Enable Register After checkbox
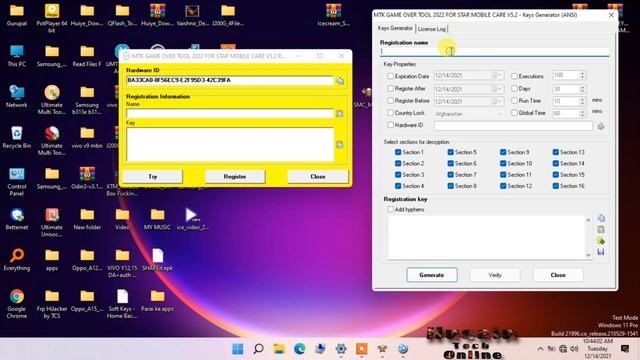 click(x=391, y=89)
